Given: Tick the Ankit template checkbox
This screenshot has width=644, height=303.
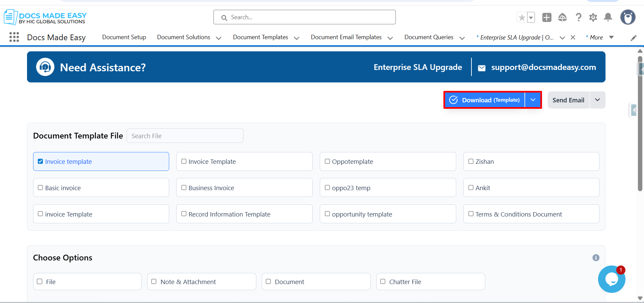Looking at the screenshot, I should click(x=471, y=187).
